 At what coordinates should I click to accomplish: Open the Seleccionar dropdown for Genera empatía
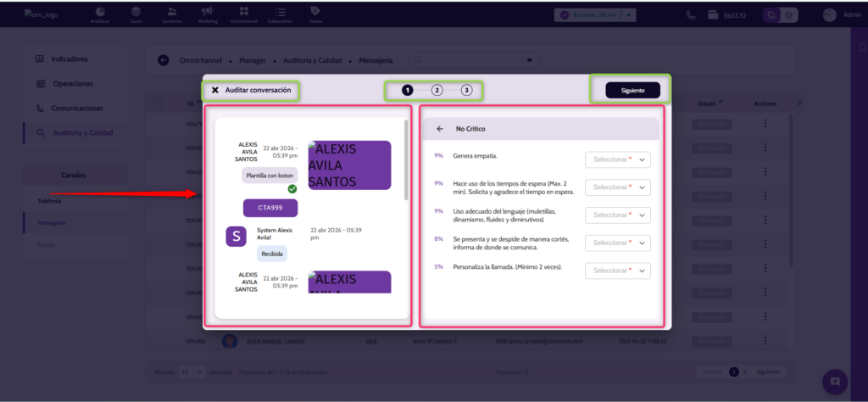click(617, 159)
